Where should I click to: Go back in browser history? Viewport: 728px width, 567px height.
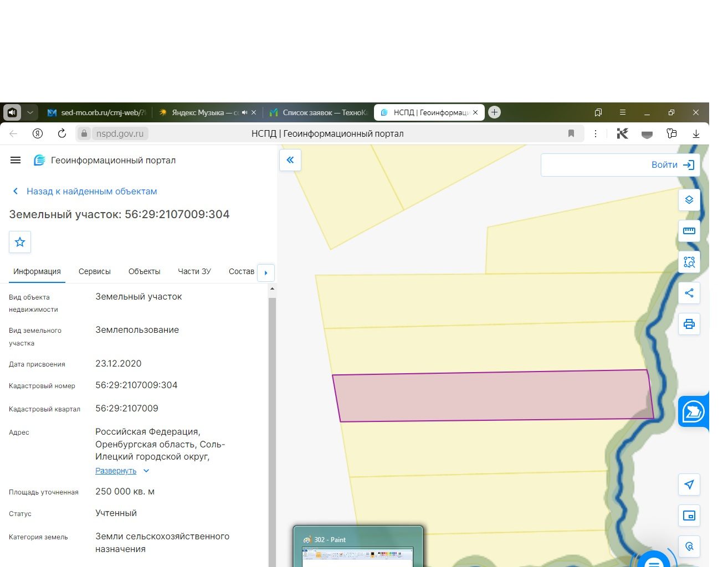point(13,133)
